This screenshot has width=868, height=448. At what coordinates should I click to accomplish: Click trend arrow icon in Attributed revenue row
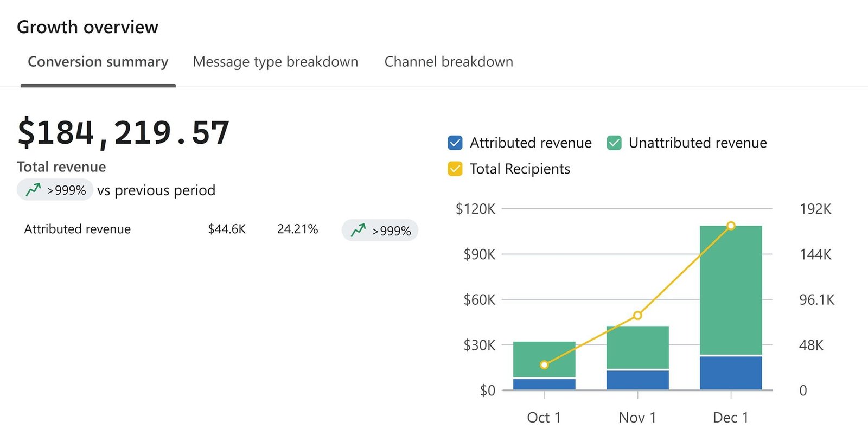pos(358,231)
